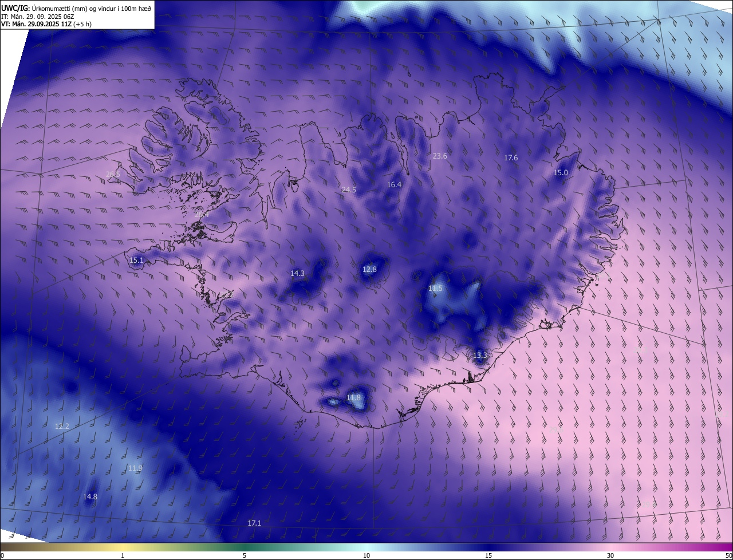
Task: Click the VT: Mán. 29.09.2025 11Z line
Action: [46, 24]
